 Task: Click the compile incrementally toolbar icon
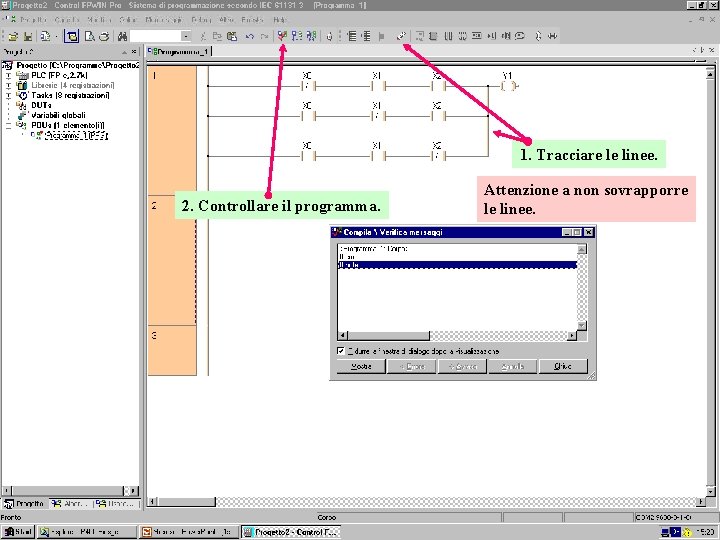(297, 36)
